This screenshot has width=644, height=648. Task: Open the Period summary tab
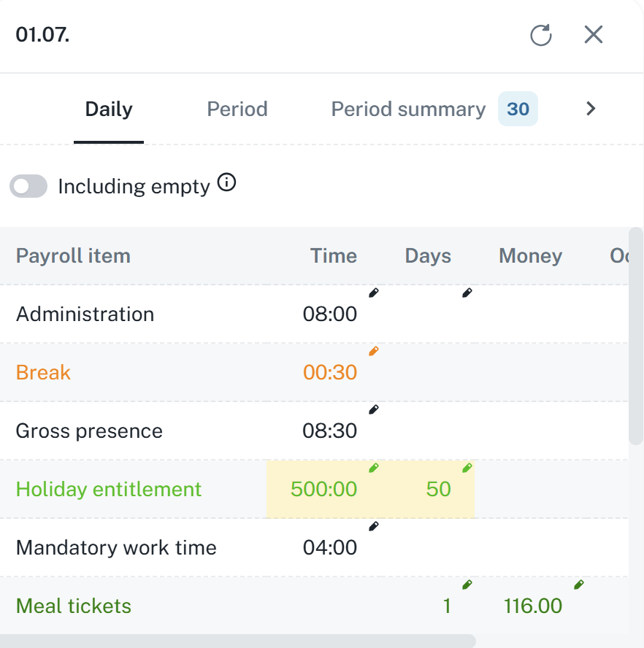click(408, 109)
